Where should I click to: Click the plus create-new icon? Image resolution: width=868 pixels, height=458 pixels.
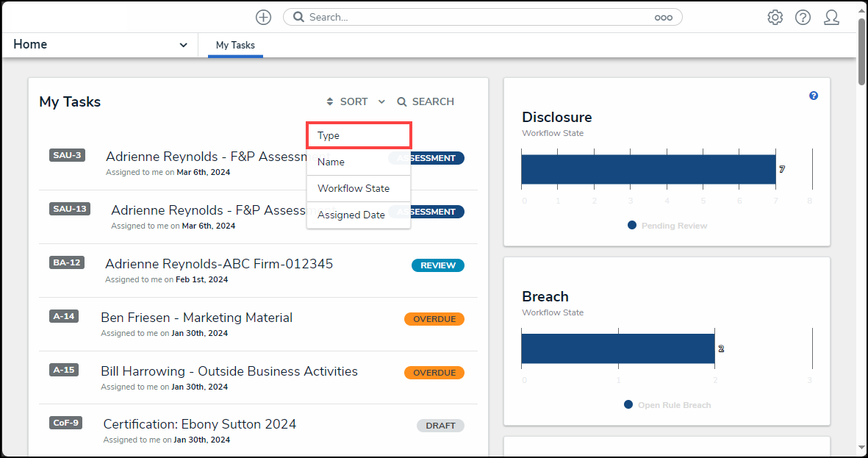click(x=263, y=17)
